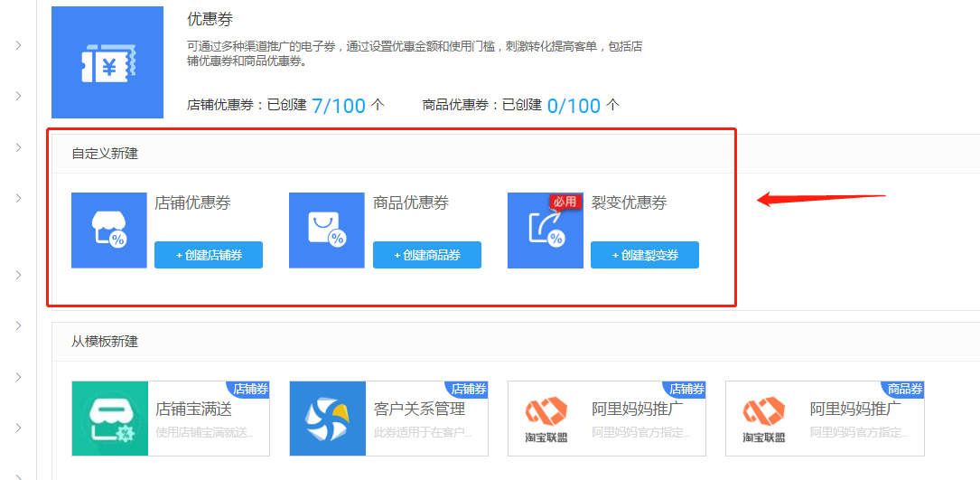Click the 0/100 product coupon count

pos(574,106)
